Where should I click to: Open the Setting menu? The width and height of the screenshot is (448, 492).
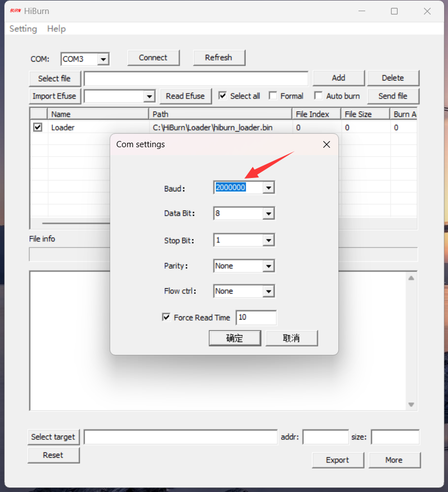[23, 29]
